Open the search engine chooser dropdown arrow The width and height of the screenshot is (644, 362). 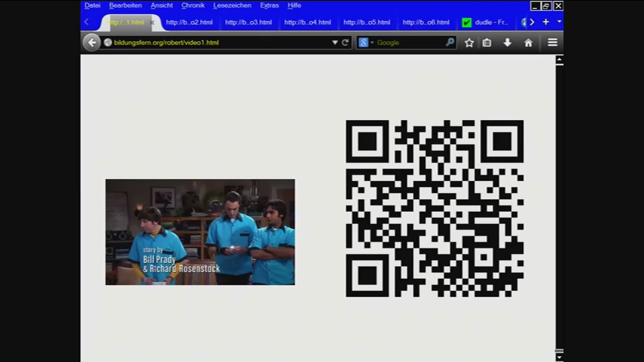(372, 43)
